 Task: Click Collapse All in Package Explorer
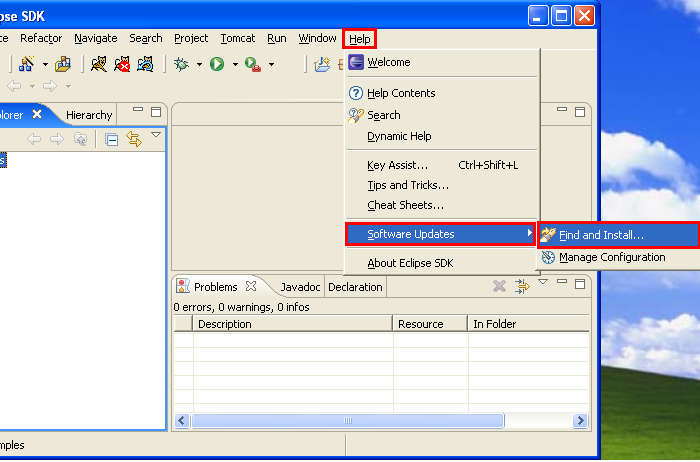point(112,139)
